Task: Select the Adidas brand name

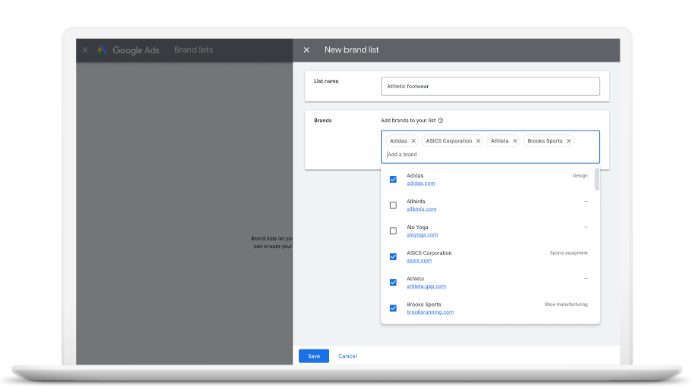Action: tap(415, 176)
